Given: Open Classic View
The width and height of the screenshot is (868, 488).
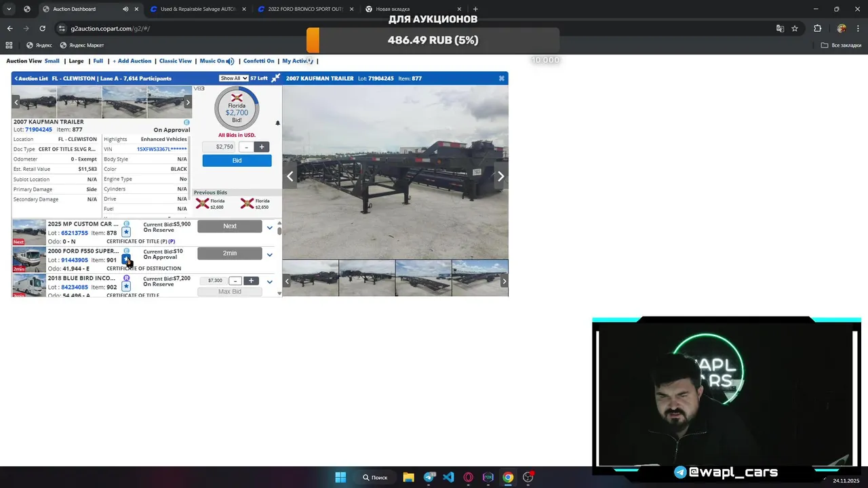Looking at the screenshot, I should [x=176, y=61].
